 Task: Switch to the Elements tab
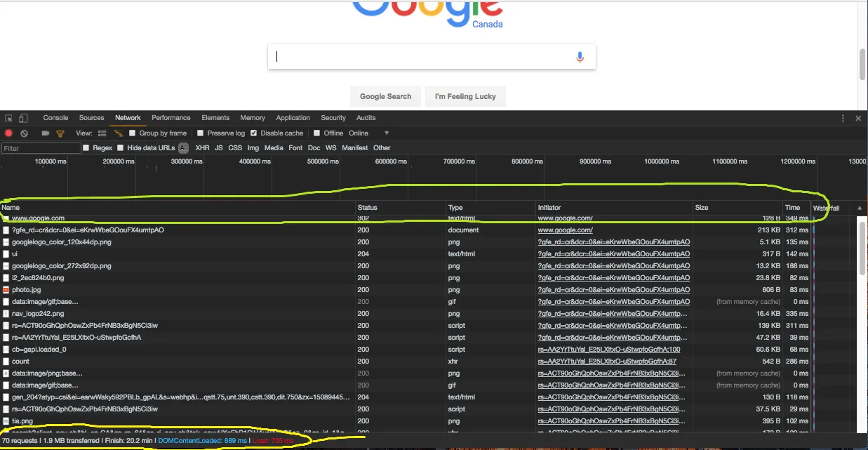pos(215,118)
